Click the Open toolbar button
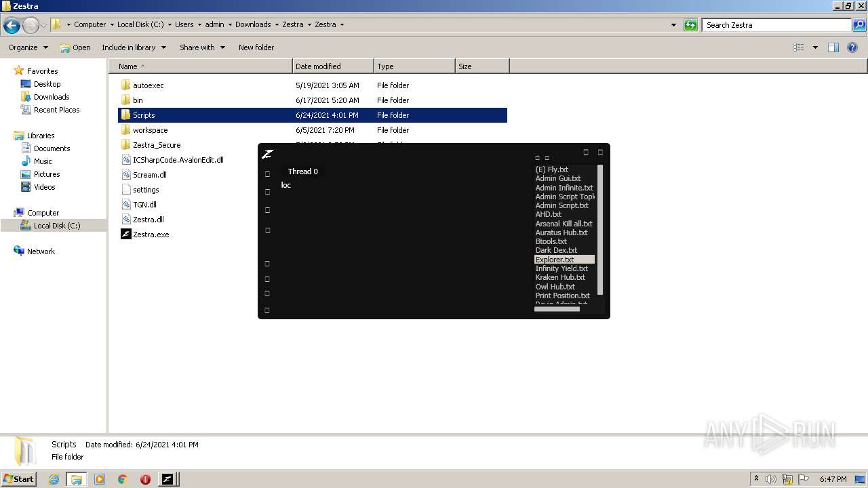Viewport: 868px width, 488px height. 75,47
